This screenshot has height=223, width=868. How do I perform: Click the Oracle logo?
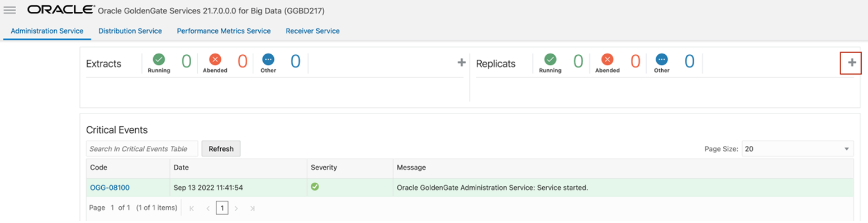[x=61, y=10]
